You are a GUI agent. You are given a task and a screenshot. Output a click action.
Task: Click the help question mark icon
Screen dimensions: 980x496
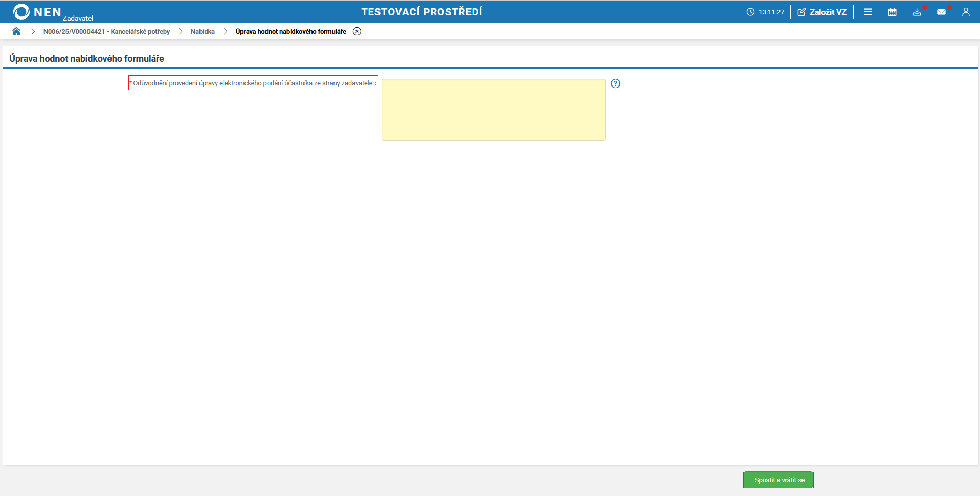pyautogui.click(x=616, y=83)
